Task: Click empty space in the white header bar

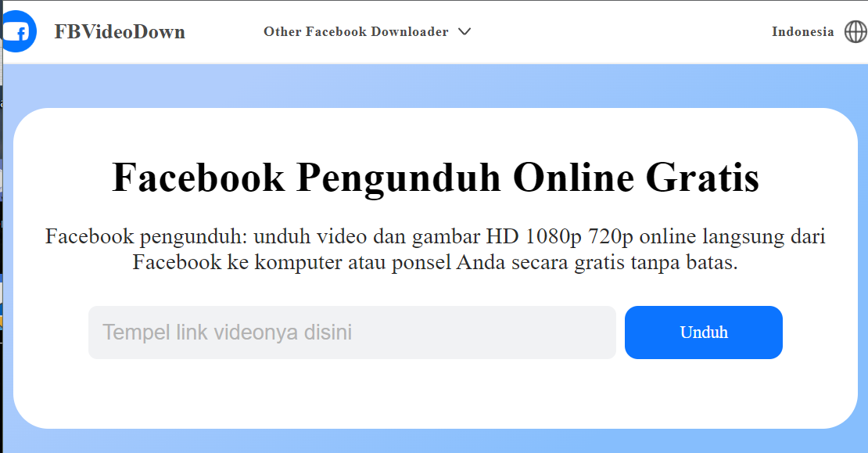Action: coord(626,32)
